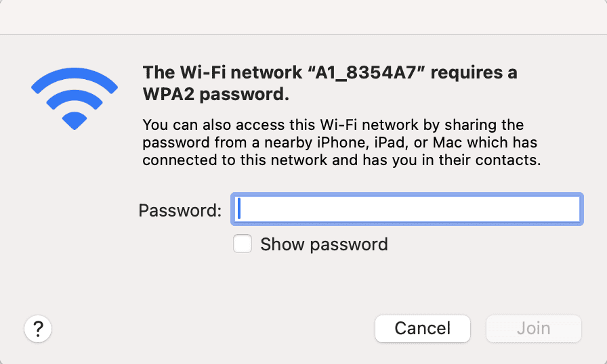
Task: Click the dialog's top title bar strip
Action: [x=303, y=17]
